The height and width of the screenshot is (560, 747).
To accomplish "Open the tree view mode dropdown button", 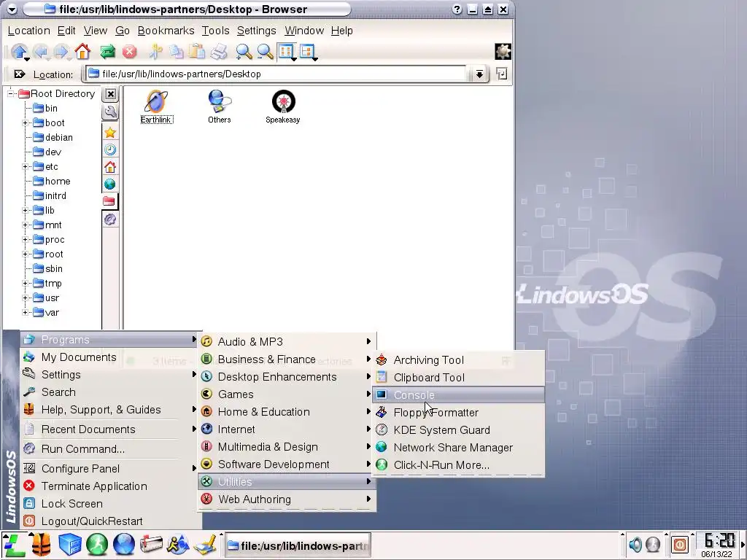I will pos(308,52).
